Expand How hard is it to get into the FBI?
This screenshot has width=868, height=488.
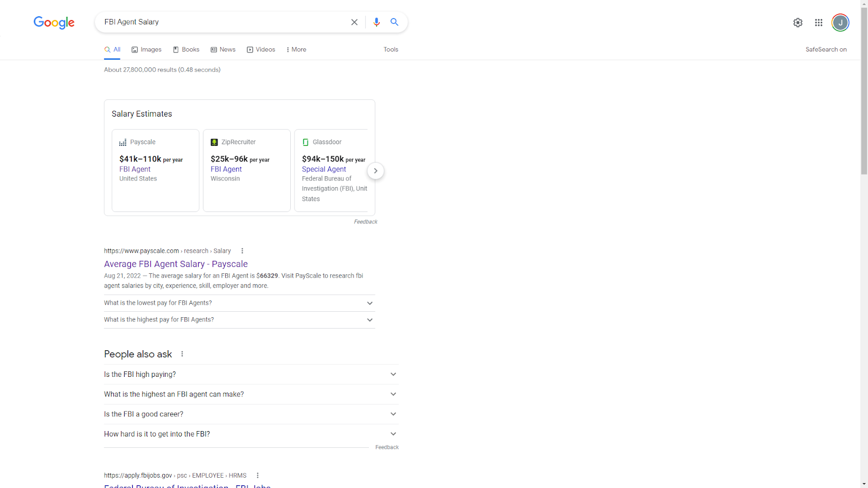click(251, 434)
